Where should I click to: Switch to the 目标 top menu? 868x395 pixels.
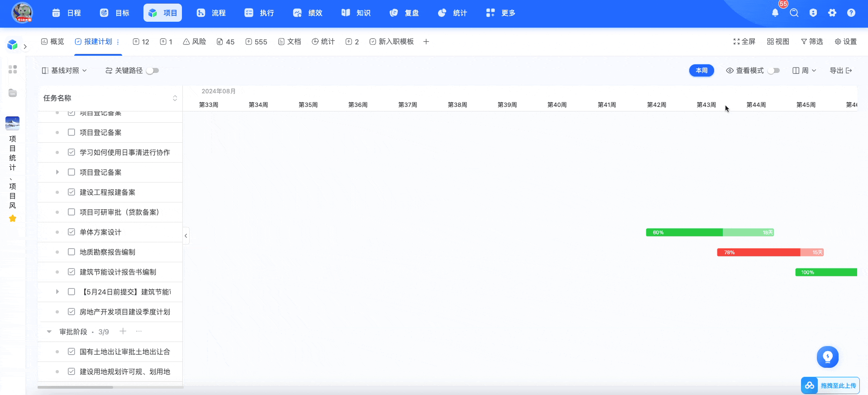(x=115, y=13)
